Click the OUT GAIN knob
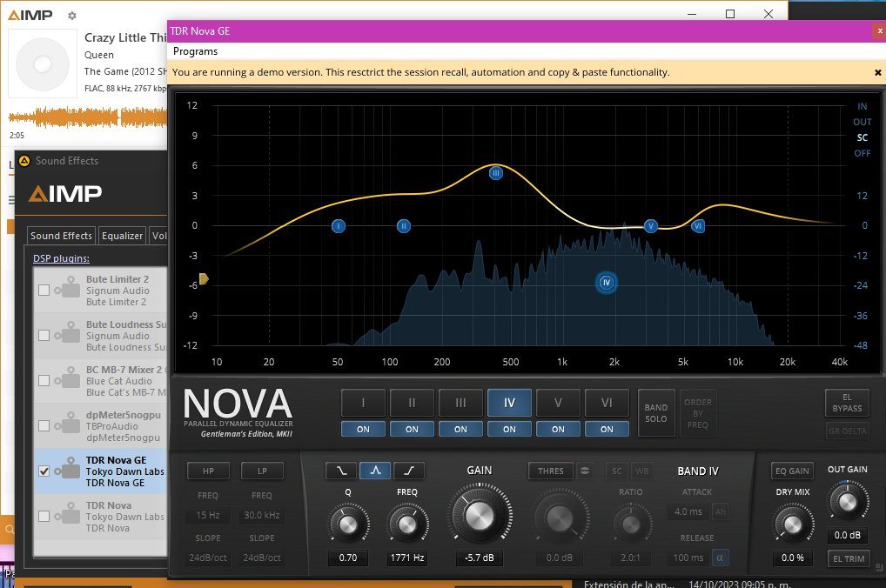 tap(847, 501)
